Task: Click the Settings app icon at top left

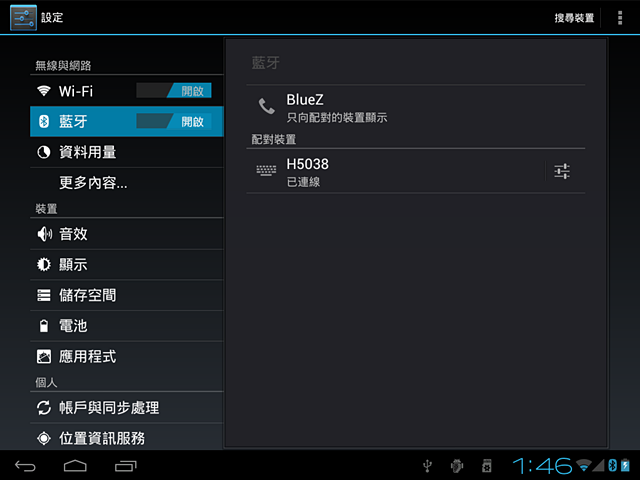Action: [23, 18]
